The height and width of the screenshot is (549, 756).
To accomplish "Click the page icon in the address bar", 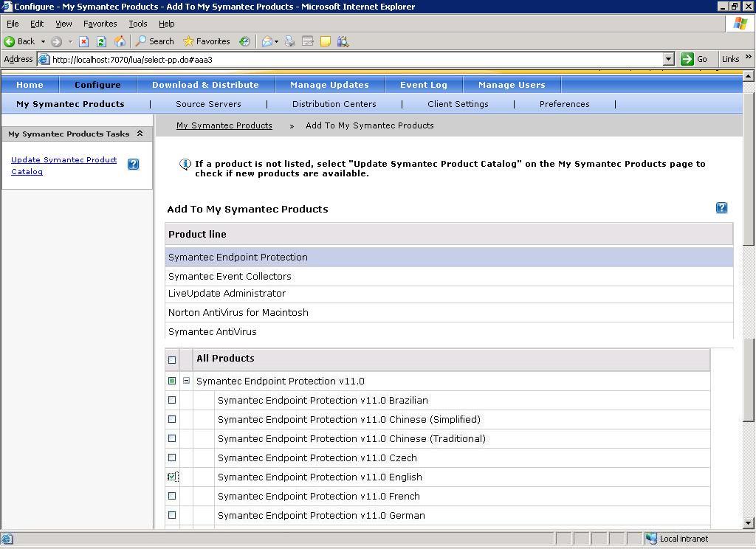I will click(x=44, y=59).
